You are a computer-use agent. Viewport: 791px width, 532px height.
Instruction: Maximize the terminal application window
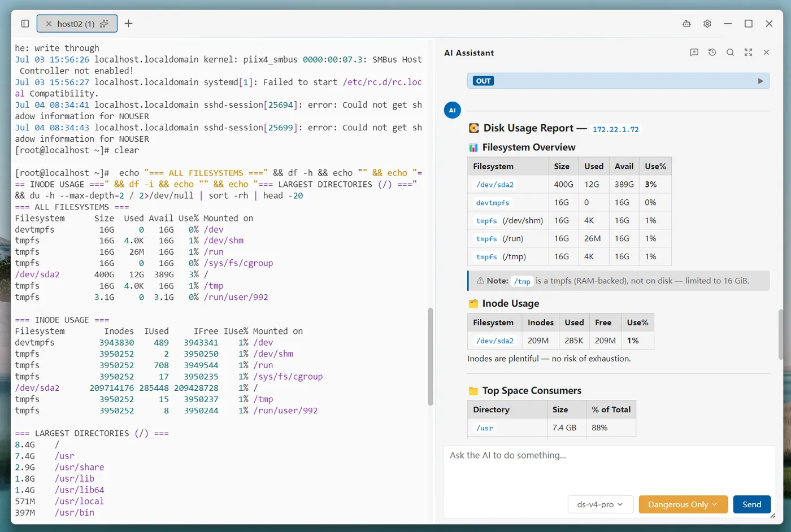point(749,24)
